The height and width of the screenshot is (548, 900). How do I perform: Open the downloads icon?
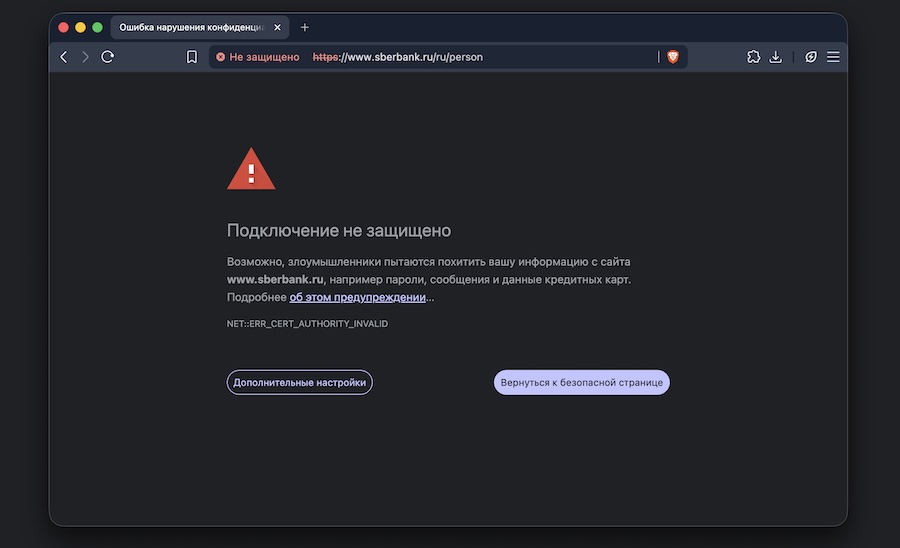pyautogui.click(x=775, y=57)
